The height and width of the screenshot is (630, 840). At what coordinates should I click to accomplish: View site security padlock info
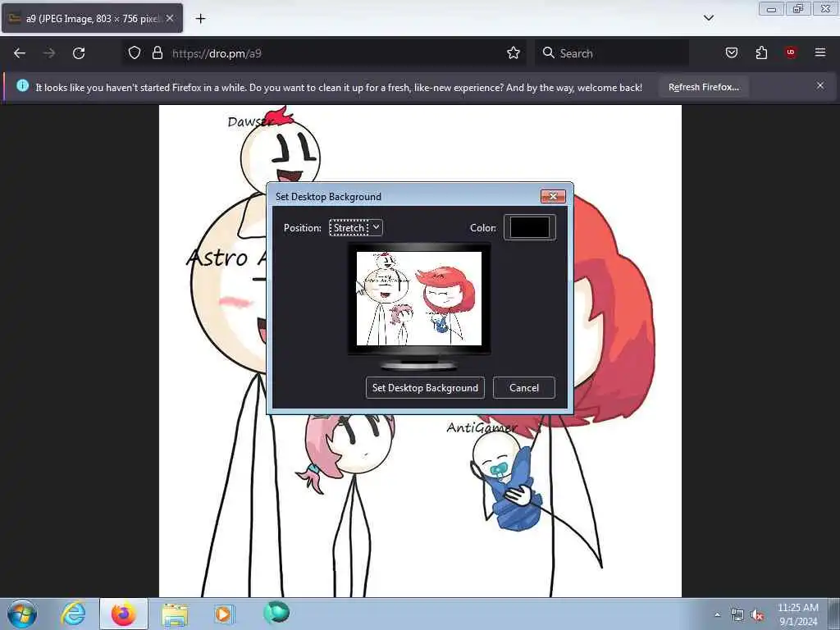coord(157,53)
